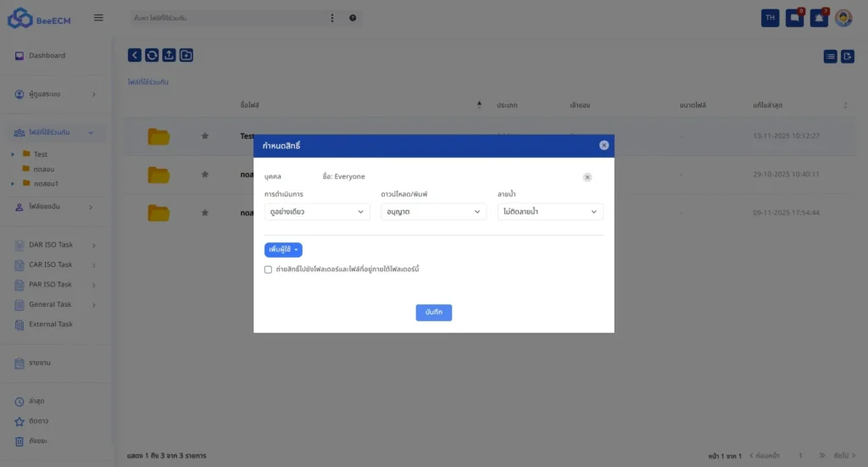Open the ดาวน์โหลด/พิมพ์ permission dropdown
This screenshot has width=868, height=467.
[433, 212]
